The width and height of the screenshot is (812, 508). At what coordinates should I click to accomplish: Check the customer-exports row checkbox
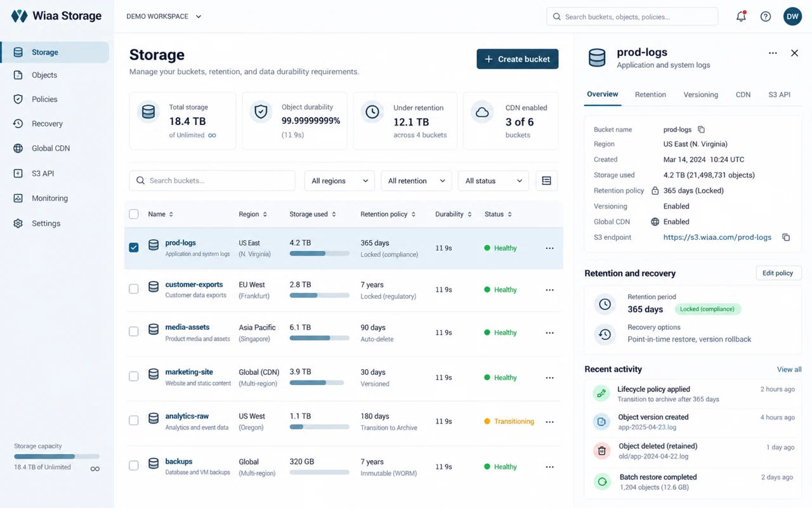tap(133, 289)
